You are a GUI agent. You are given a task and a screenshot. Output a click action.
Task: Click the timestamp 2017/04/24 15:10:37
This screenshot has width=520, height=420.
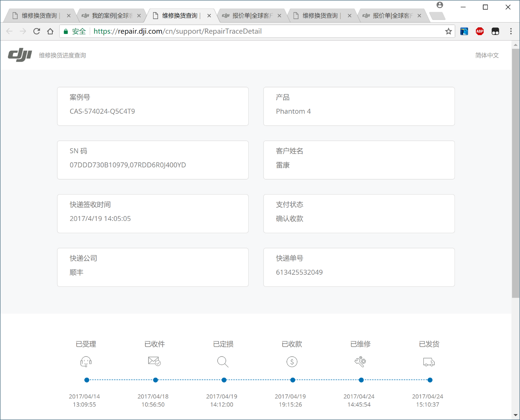pos(427,401)
